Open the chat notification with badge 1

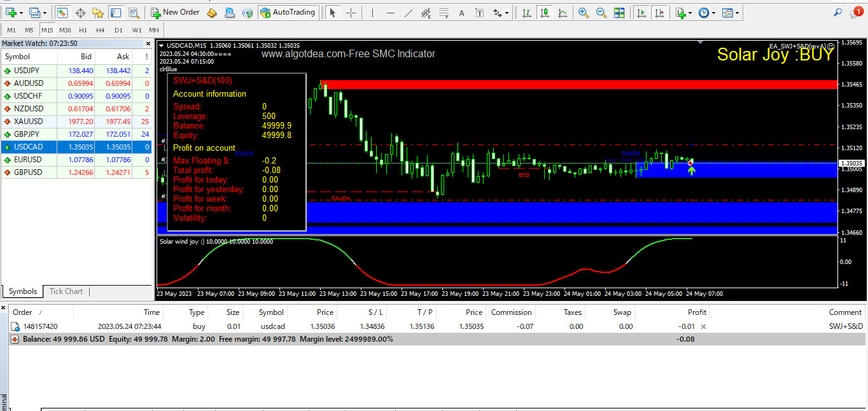coord(857,12)
